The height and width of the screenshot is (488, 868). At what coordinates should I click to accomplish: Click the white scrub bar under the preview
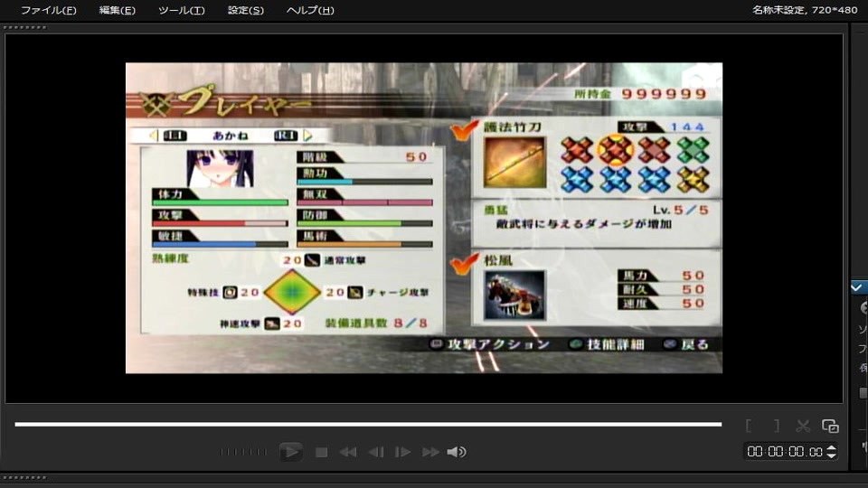click(368, 424)
